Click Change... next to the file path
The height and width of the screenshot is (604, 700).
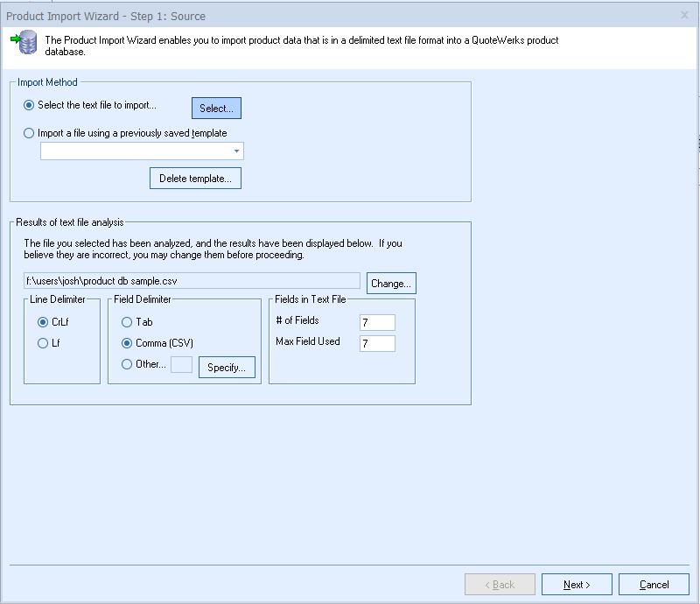pos(390,284)
